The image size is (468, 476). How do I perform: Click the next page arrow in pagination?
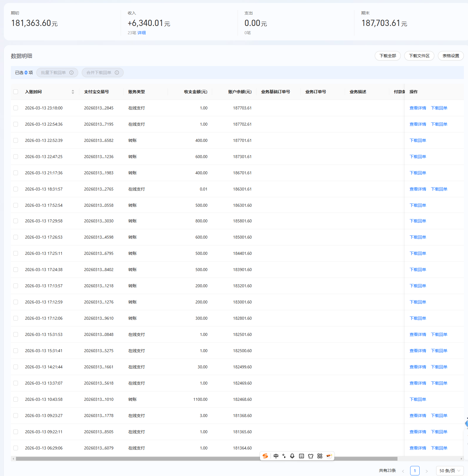[426, 471]
